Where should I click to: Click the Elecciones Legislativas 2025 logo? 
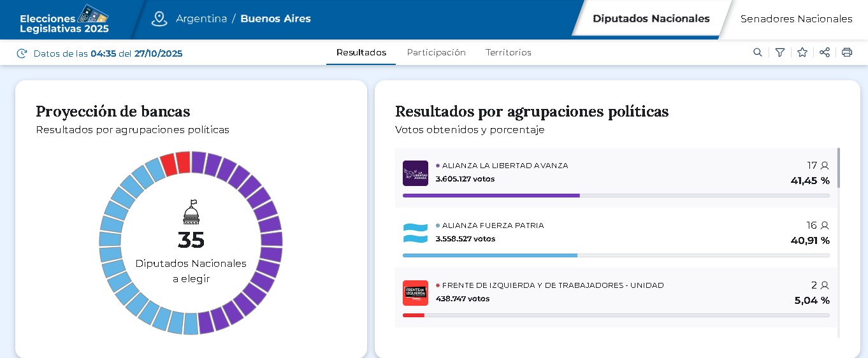tap(64, 20)
